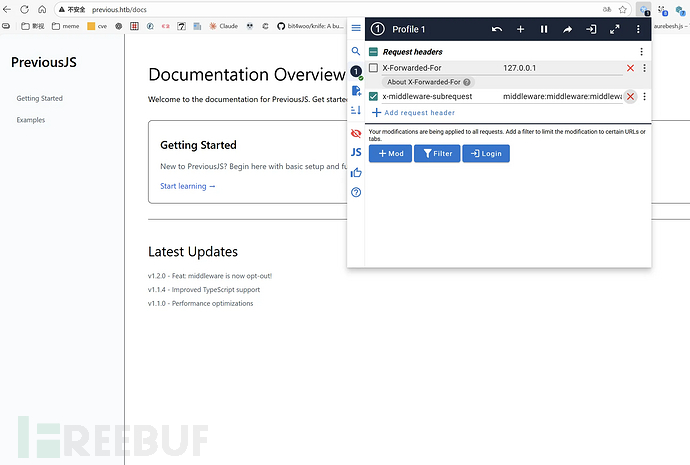Select Profile 1 badge in ModHeader sidebar

[x=356, y=71]
